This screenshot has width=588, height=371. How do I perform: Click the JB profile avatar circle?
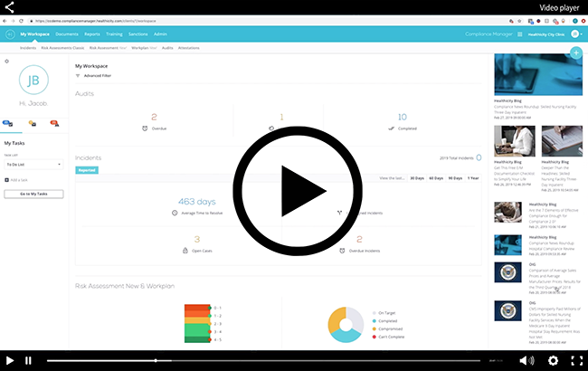pyautogui.click(x=33, y=80)
